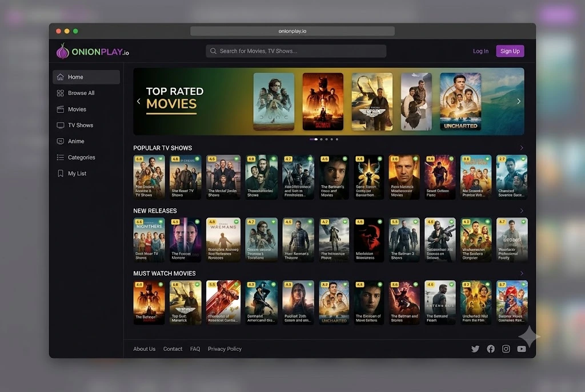Open the Dune poster in banner
The width and height of the screenshot is (585, 392).
(274, 102)
